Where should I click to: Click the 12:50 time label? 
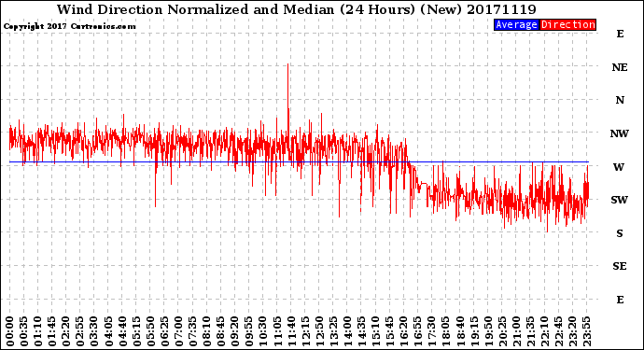tap(319, 331)
